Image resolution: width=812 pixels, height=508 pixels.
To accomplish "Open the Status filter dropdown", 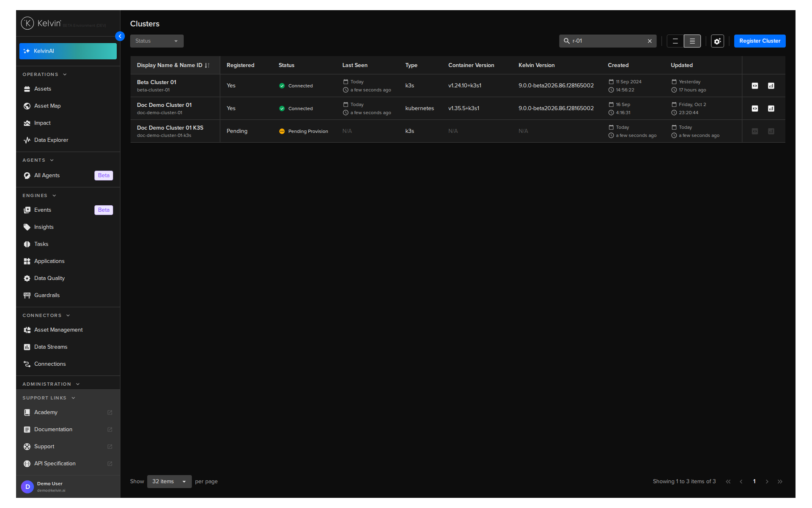I will [x=156, y=41].
